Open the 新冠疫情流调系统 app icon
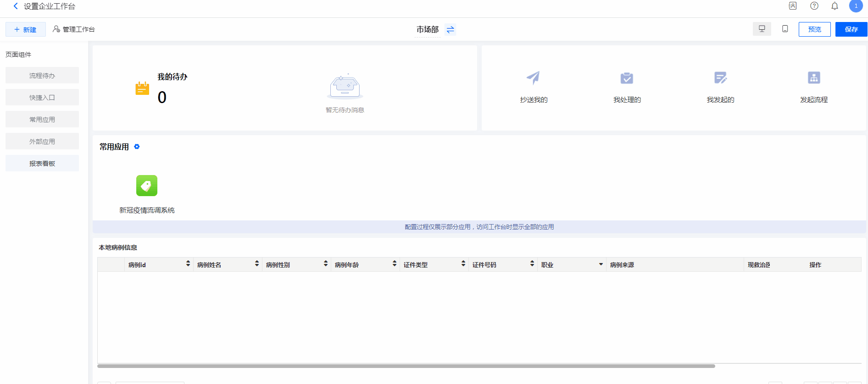 pyautogui.click(x=147, y=186)
